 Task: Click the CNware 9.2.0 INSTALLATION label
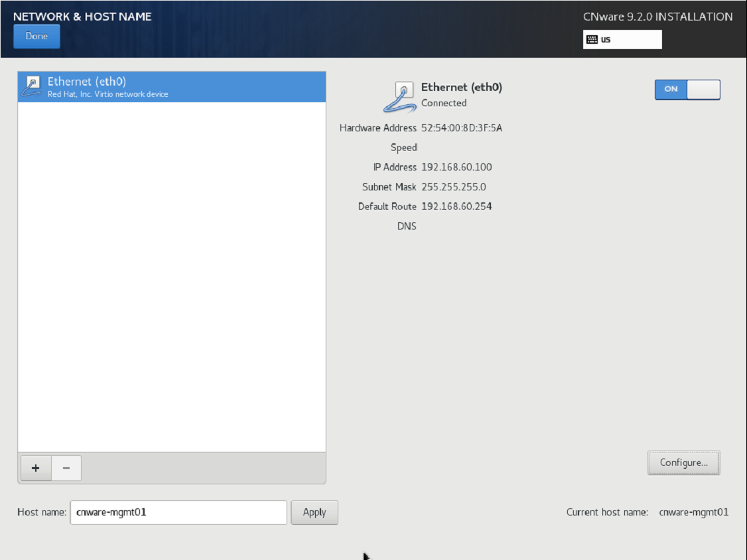[x=658, y=17]
